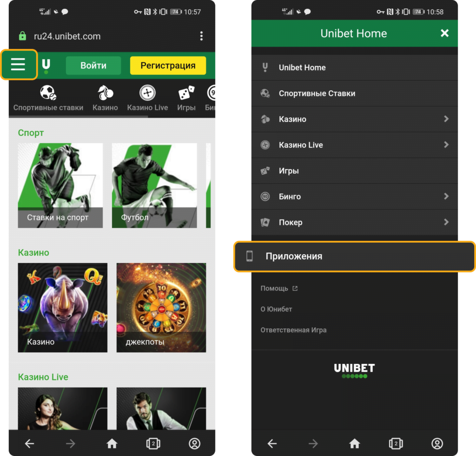Tap the Казино cherries icon
Image resolution: width=476 pixels, height=456 pixels.
tap(105, 93)
